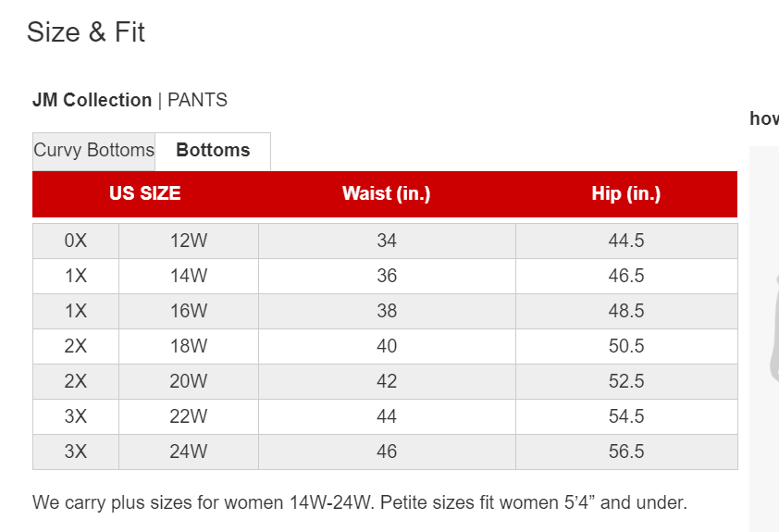Select the 0X size cell

tap(76, 241)
